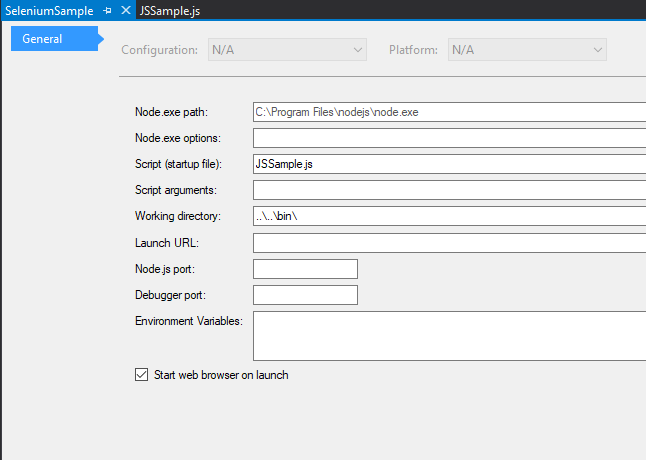The width and height of the screenshot is (646, 460).
Task: Pin the SeleniumSample tab using the pin icon
Action: click(108, 10)
